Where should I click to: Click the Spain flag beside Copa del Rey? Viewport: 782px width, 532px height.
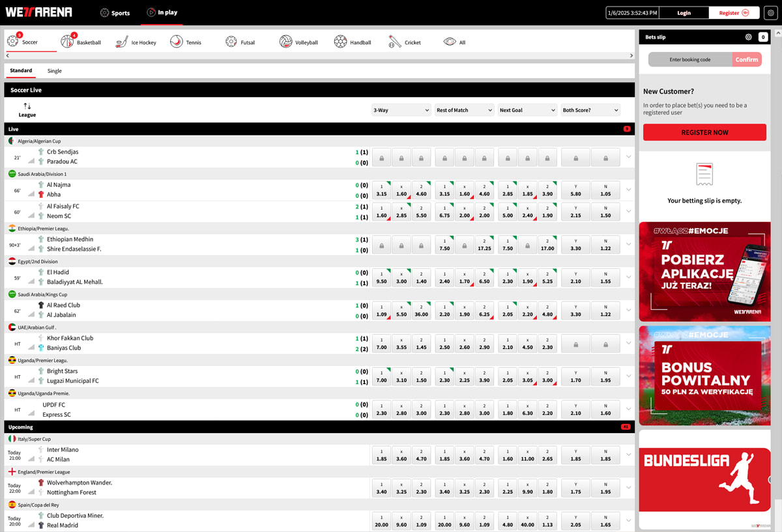point(12,505)
